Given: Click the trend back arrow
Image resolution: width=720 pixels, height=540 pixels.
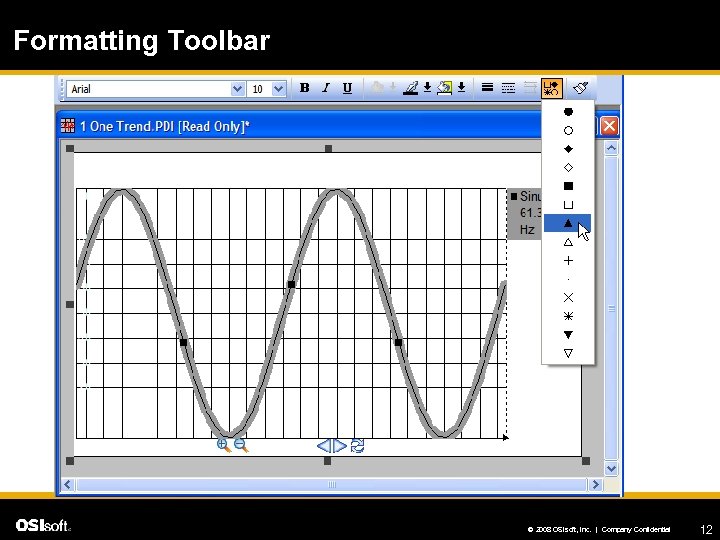Looking at the screenshot, I should (324, 445).
